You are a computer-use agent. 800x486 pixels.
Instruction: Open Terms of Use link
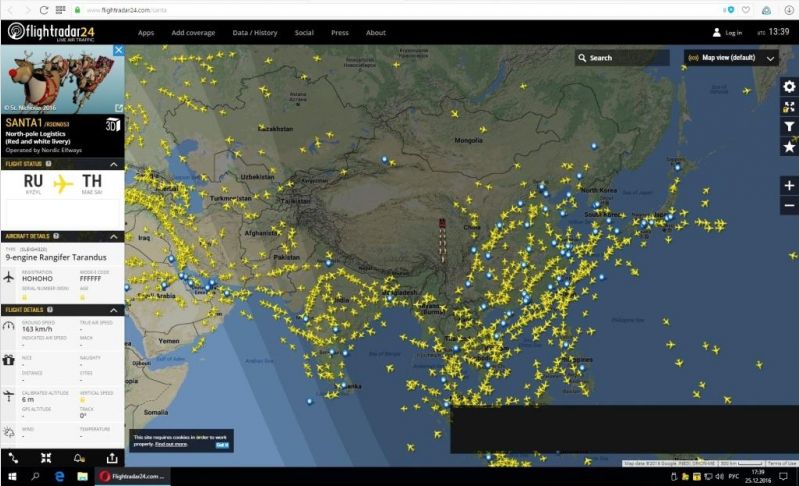tap(781, 463)
